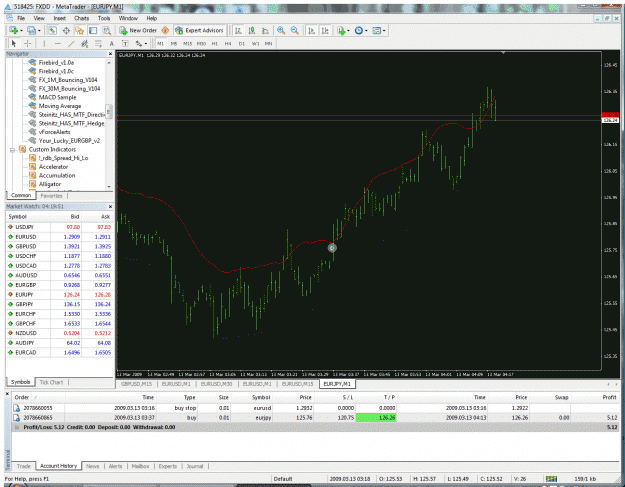The image size is (625, 487).
Task: Toggle the MN timeframe button
Action: (269, 43)
